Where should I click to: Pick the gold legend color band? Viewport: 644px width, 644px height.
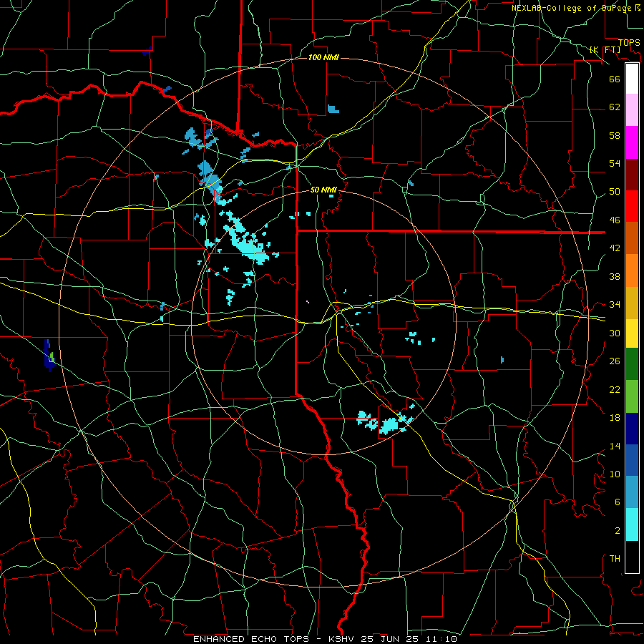(632, 303)
